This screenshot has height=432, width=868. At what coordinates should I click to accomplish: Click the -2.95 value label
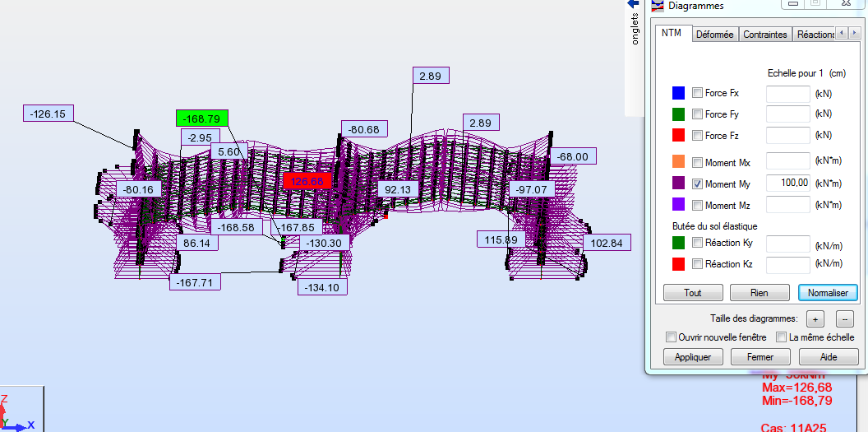click(201, 137)
